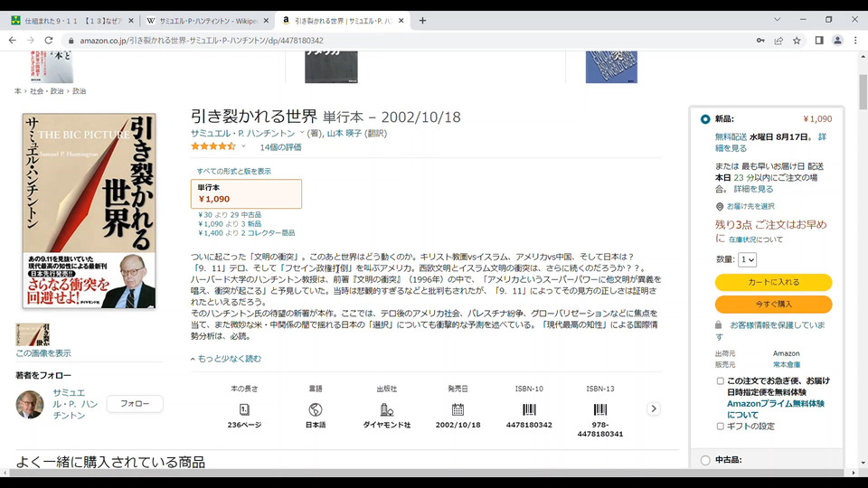Image resolution: width=868 pixels, height=488 pixels.
Task: Click the author portrait photo
Action: [29, 405]
